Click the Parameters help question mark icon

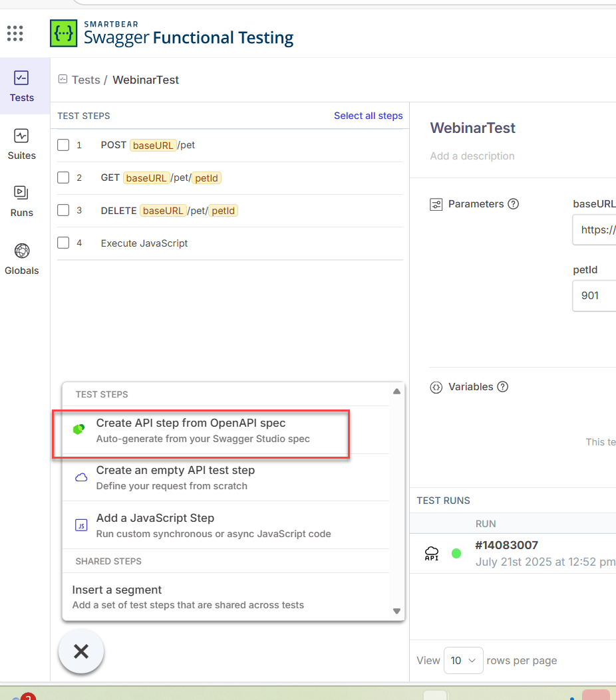(x=513, y=204)
